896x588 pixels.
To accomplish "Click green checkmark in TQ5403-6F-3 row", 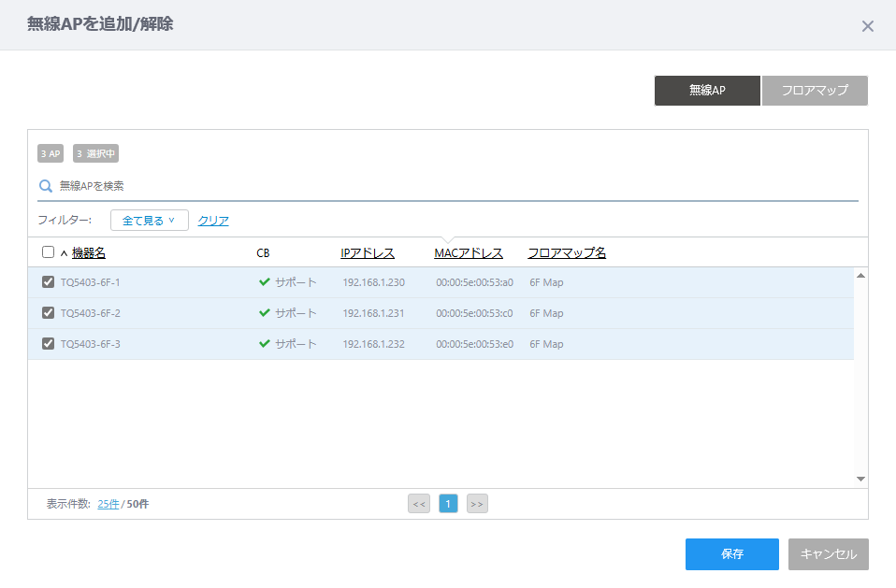I will (x=264, y=344).
